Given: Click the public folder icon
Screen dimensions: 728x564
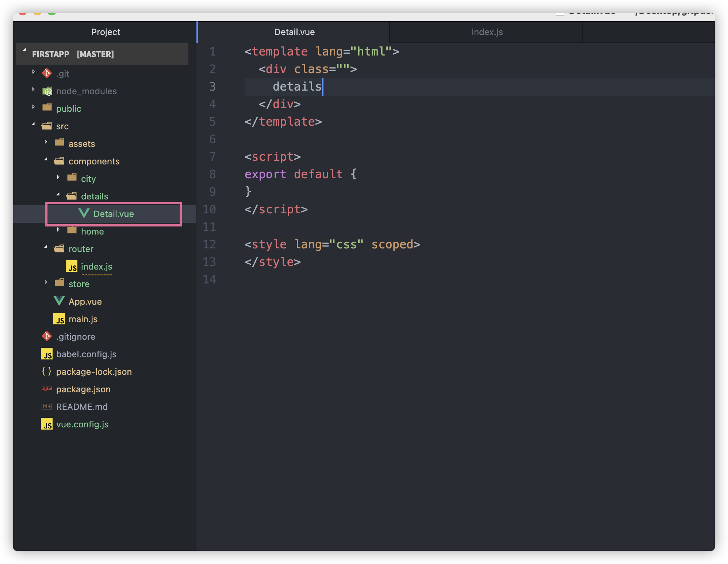Looking at the screenshot, I should (47, 107).
